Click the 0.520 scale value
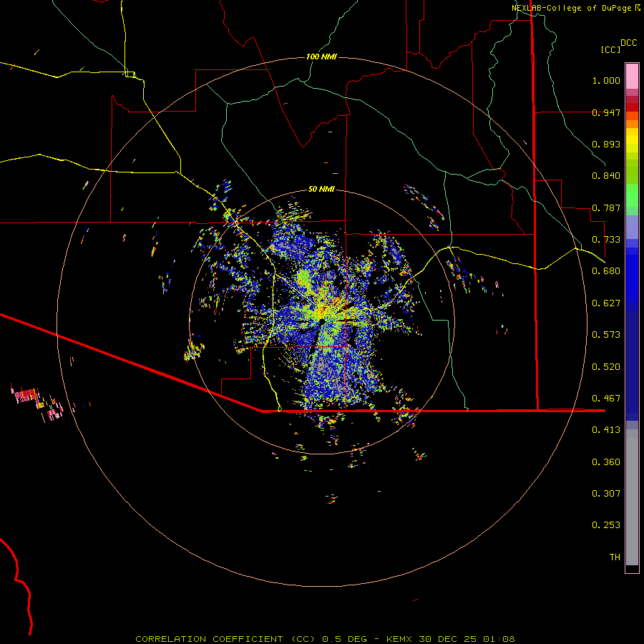Screen dimensions: 644x644 (x=606, y=367)
